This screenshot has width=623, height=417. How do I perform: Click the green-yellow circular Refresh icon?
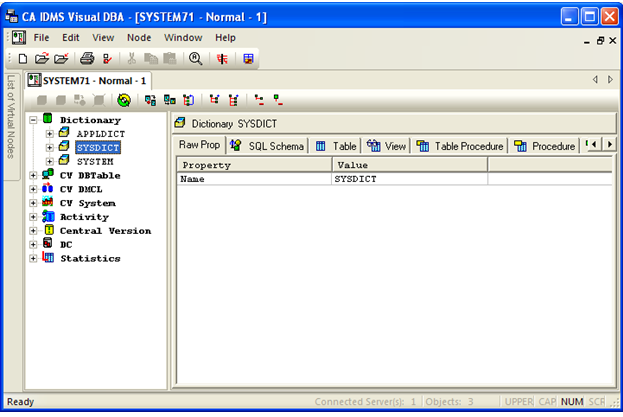[124, 100]
